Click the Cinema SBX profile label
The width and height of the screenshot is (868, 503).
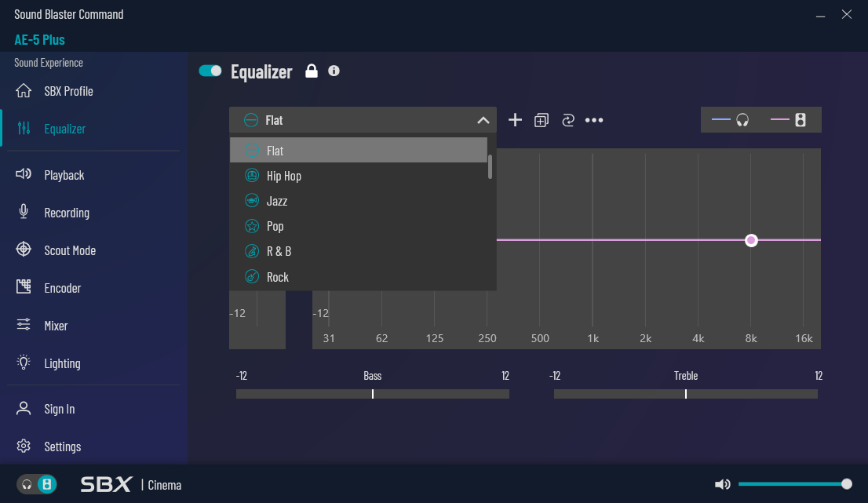click(x=164, y=485)
